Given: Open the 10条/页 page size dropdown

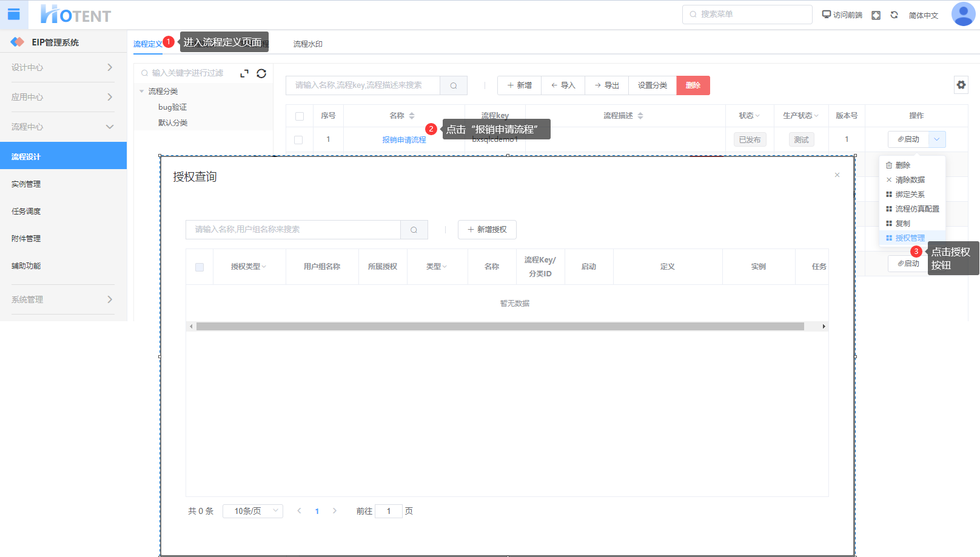Looking at the screenshot, I should (253, 511).
